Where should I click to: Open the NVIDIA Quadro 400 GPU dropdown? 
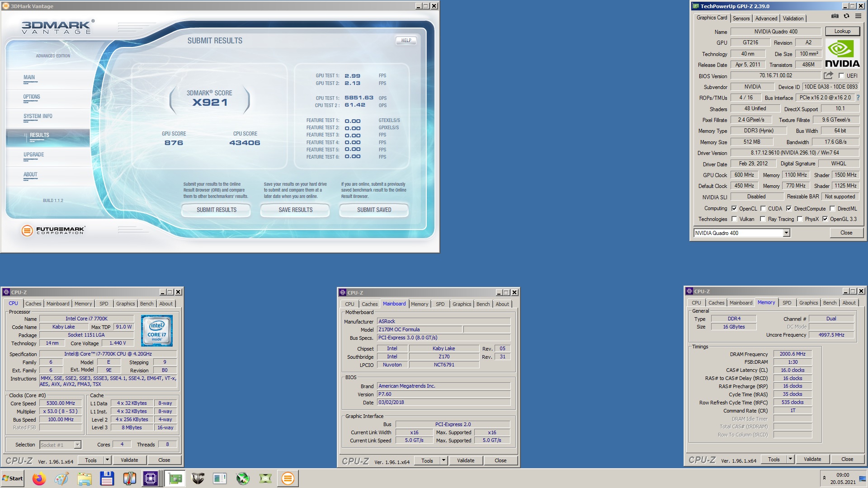coord(786,233)
